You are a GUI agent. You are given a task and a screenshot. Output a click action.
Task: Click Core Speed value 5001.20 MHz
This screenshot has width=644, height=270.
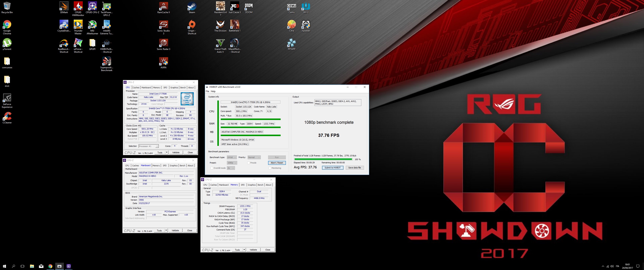point(147,129)
